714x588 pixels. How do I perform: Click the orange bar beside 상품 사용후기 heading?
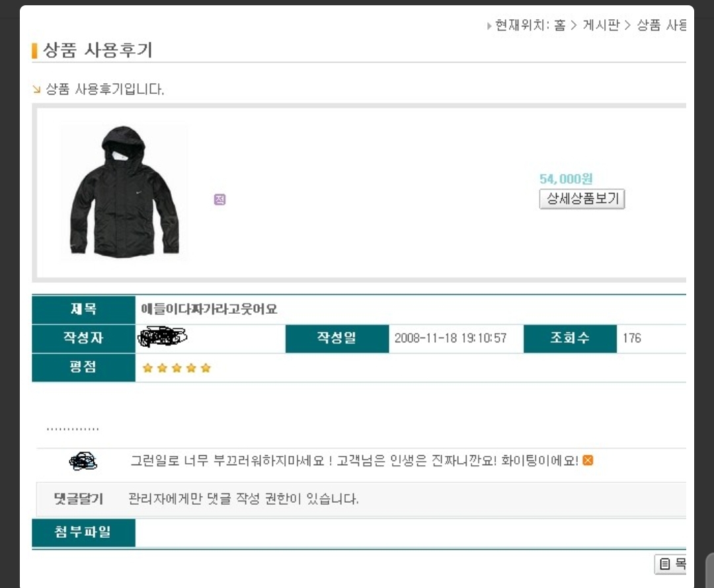point(34,50)
